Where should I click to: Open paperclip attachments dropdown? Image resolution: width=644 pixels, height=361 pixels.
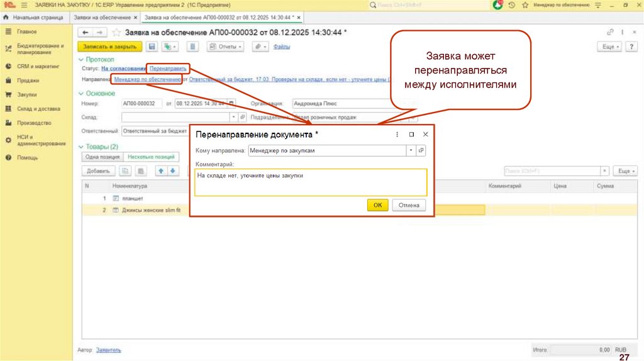pyautogui.click(x=260, y=47)
